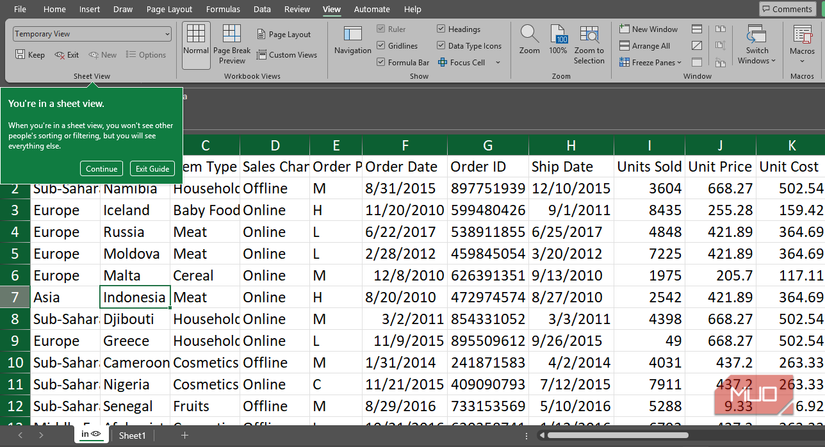The image size is (825, 447).
Task: Open the Insert tab
Action: 89,9
